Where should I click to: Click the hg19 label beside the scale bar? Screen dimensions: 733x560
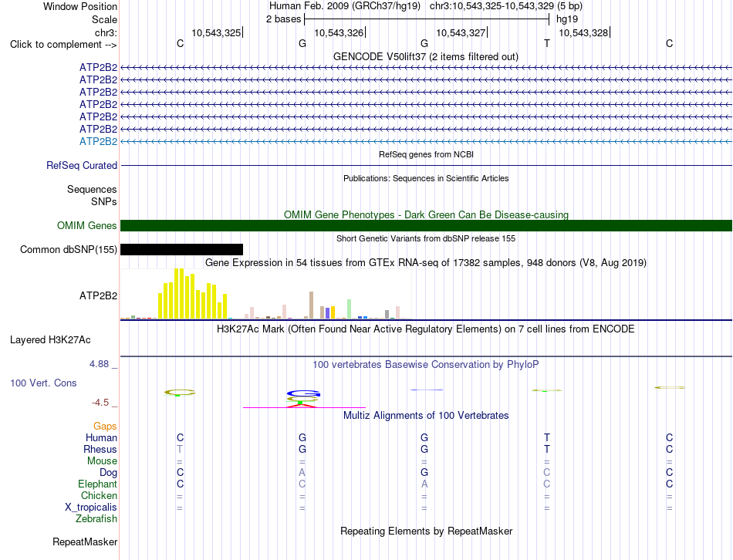point(567,19)
